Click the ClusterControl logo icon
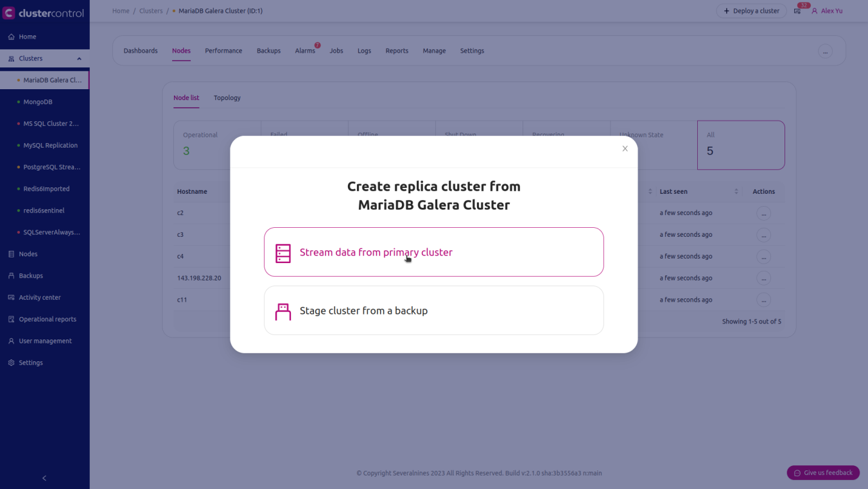The image size is (868, 489). click(x=9, y=13)
